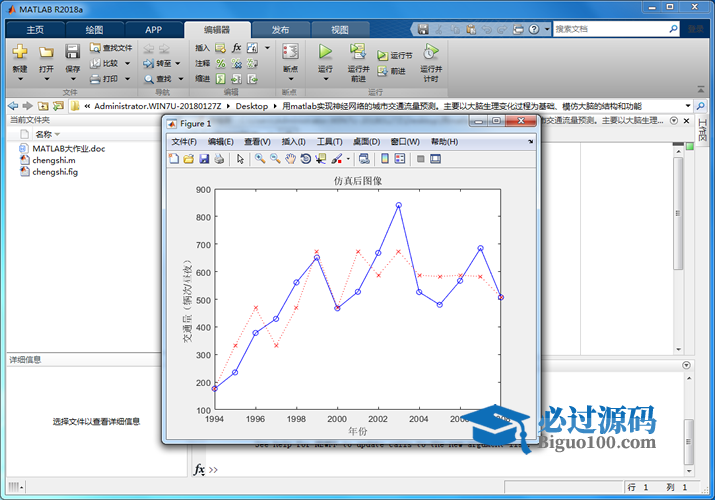
Task: Click the editor panel actions circle-arrow button
Action: [x=674, y=120]
